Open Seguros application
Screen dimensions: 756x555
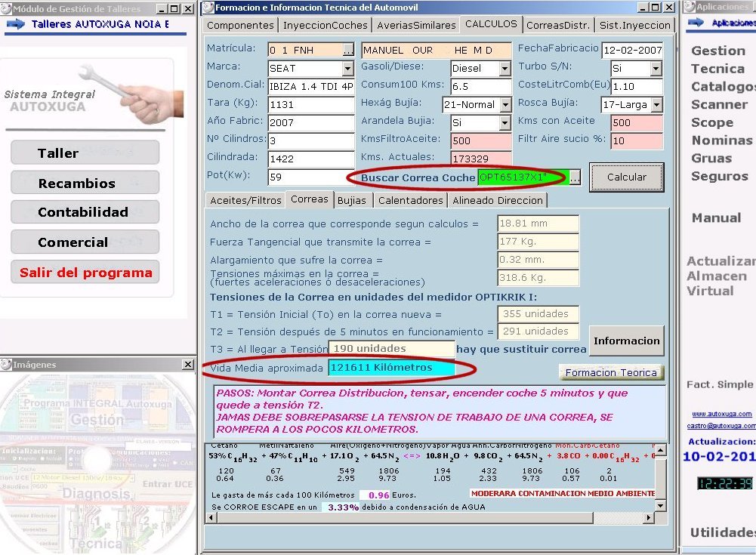[719, 176]
